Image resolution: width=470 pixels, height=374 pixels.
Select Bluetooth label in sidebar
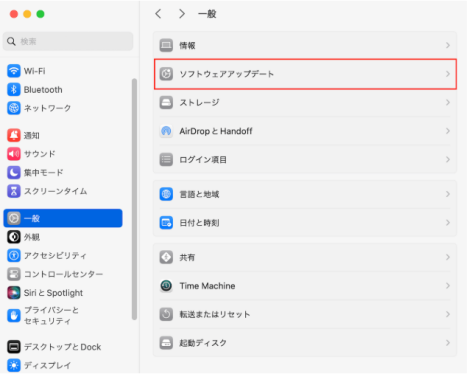(43, 90)
